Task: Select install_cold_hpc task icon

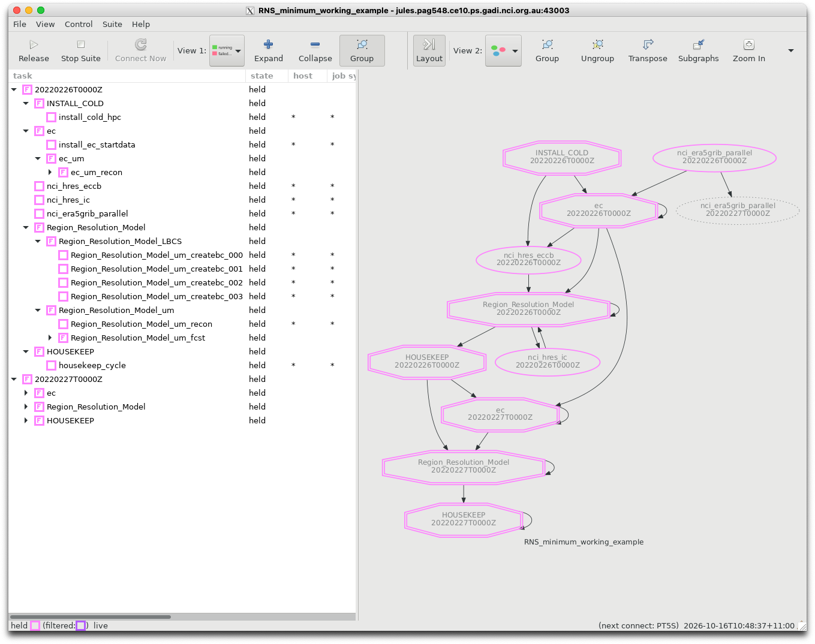Action: 52,118
